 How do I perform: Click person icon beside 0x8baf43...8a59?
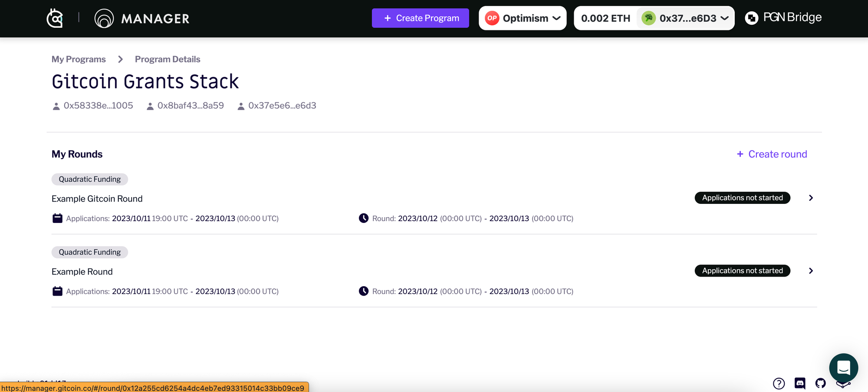click(x=150, y=106)
